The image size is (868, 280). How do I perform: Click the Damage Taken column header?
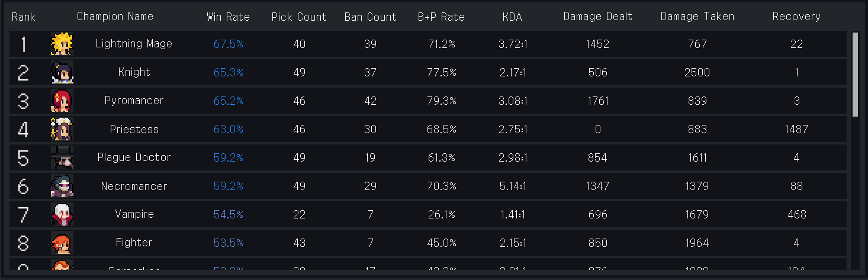[x=697, y=17]
